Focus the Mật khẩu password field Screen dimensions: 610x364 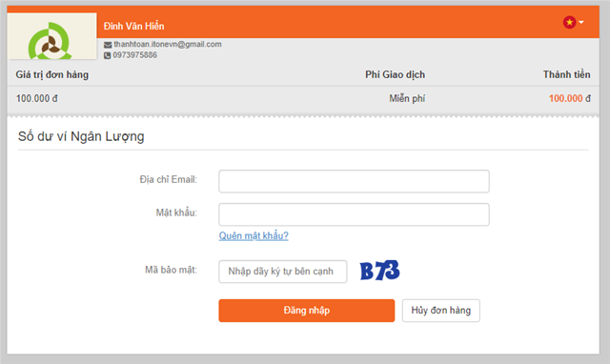coord(354,214)
